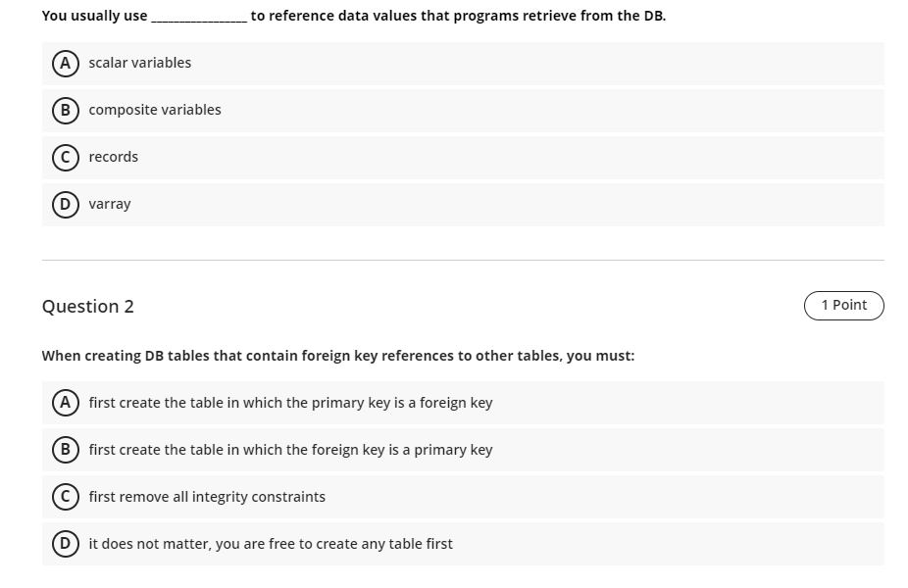Click the circled B in Question 2
908x588 pixels.
point(64,450)
